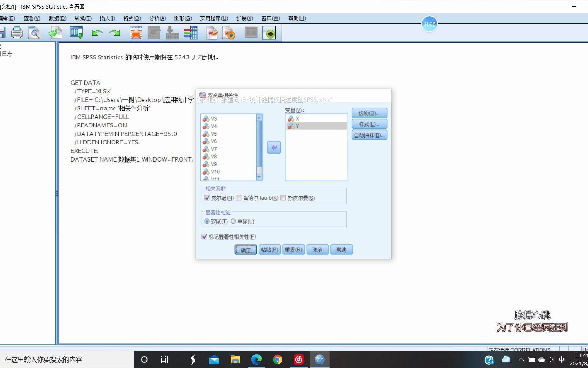This screenshot has height=368, width=588.
Task: Click the dialog 帮助 button
Action: pyautogui.click(x=341, y=250)
